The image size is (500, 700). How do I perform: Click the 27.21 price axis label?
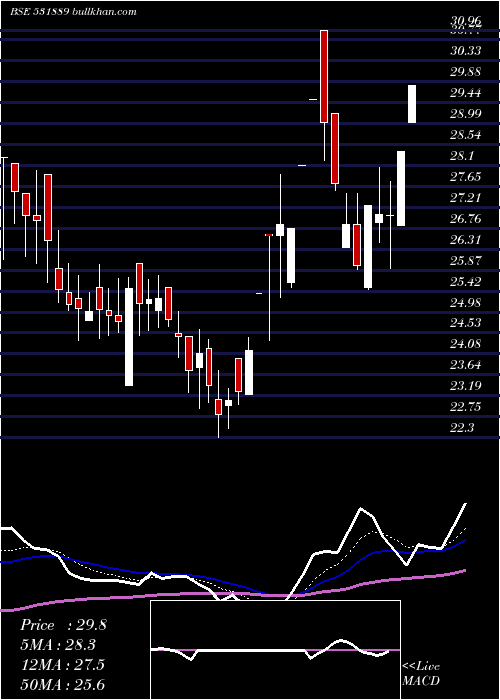(466, 197)
